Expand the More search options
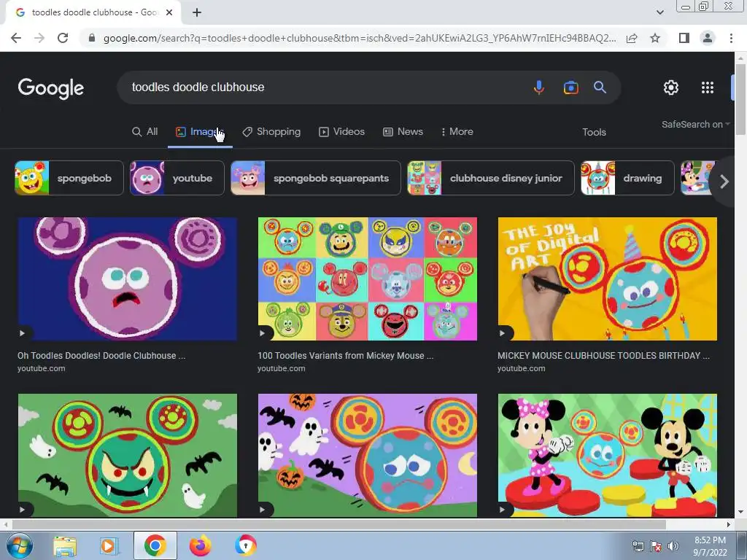This screenshot has width=747, height=560. pos(457,132)
